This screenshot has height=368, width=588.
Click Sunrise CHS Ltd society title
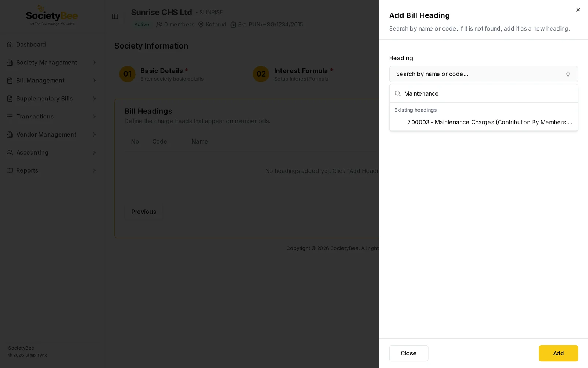pos(161,12)
